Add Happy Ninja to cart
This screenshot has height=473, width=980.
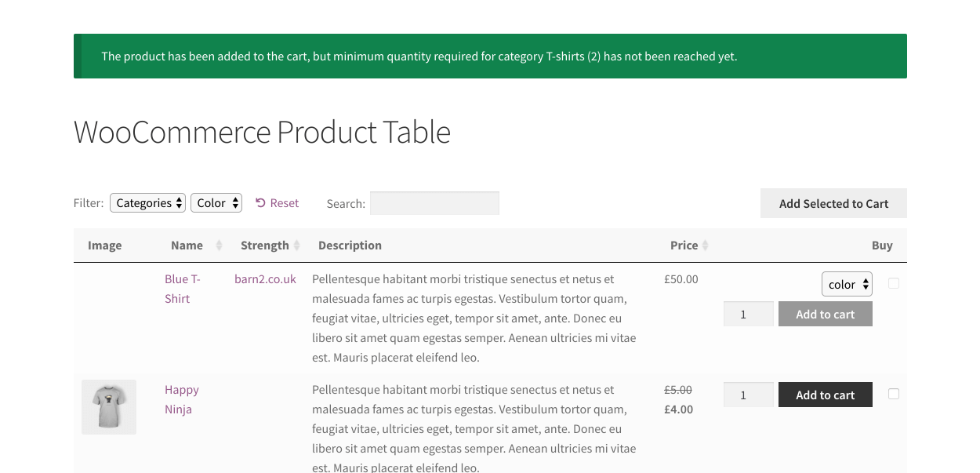[825, 395]
